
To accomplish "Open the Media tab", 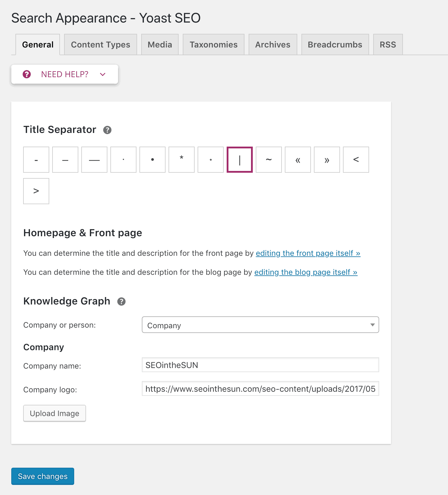I will point(160,45).
